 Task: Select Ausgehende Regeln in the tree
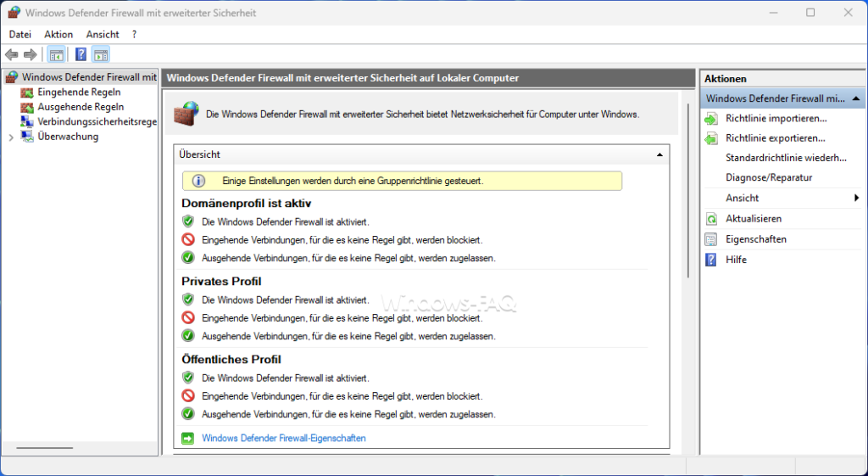[x=81, y=107]
